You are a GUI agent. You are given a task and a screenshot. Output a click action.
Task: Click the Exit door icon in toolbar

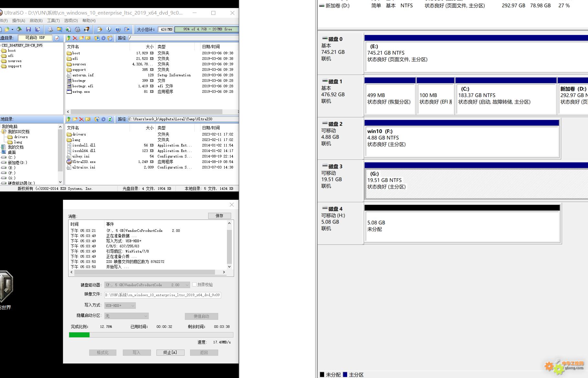pyautogui.click(x=127, y=29)
